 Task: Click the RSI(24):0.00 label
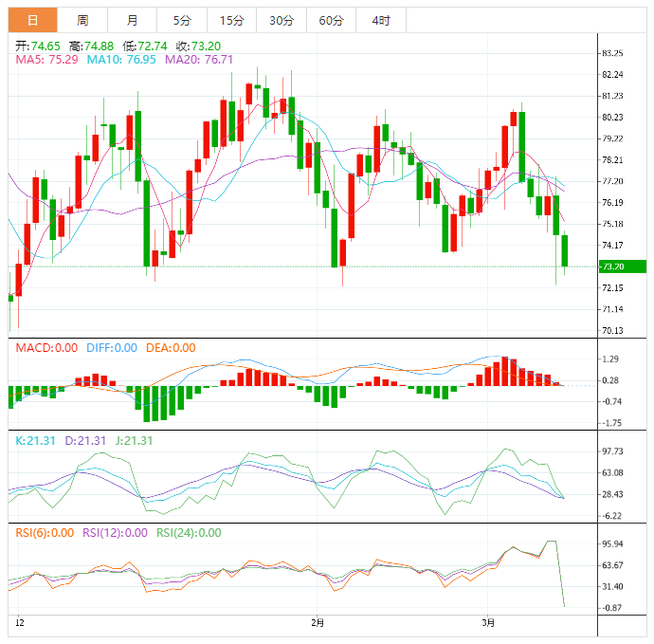click(x=189, y=532)
